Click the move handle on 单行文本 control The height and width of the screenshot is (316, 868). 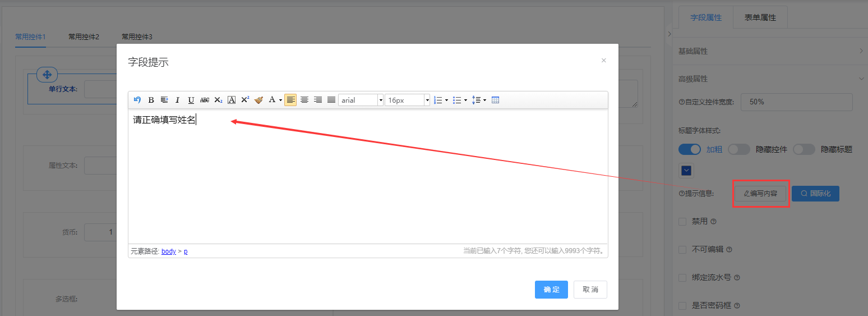click(47, 75)
